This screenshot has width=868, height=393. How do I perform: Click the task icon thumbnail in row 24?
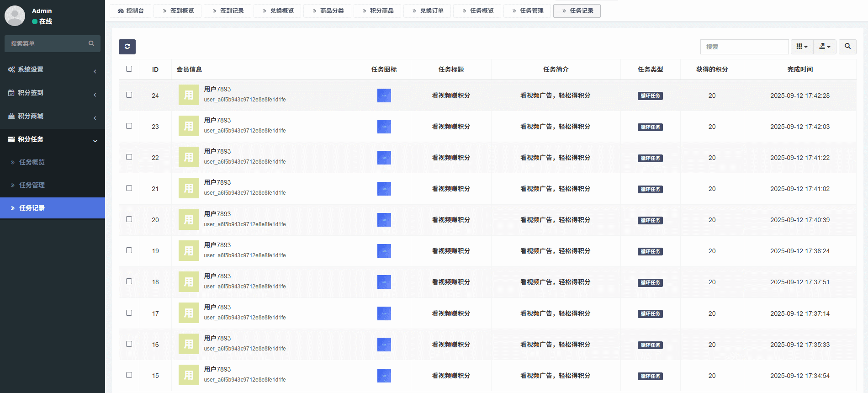tap(384, 96)
